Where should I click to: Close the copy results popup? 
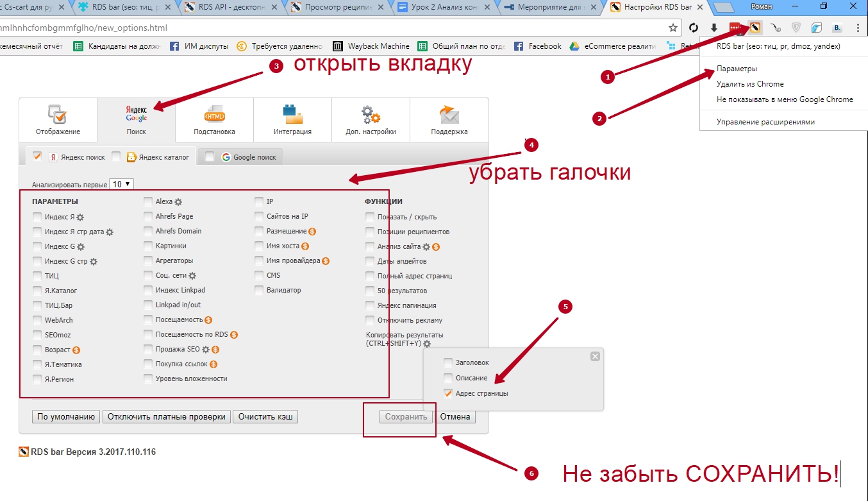595,356
